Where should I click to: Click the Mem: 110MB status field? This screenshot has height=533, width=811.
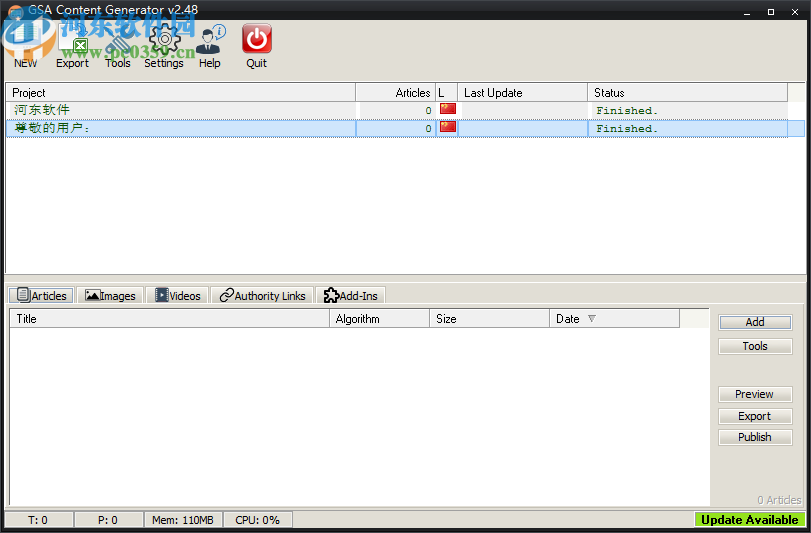pos(183,520)
